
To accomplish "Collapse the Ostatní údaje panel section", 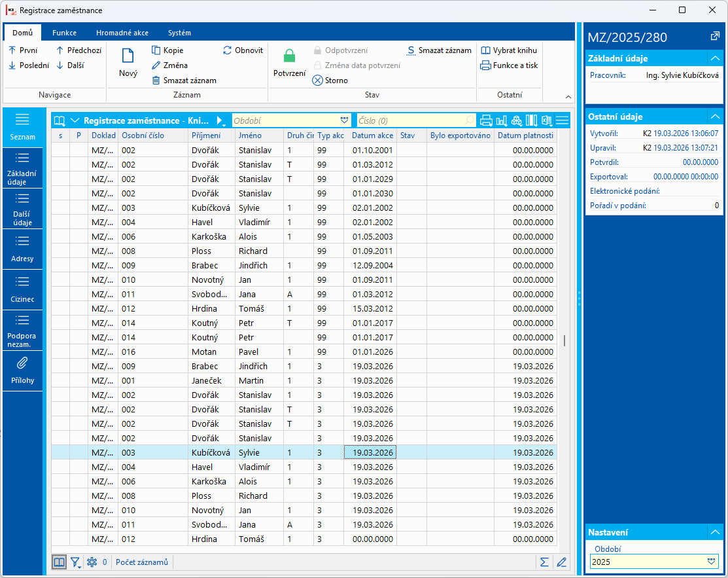I will pos(715,117).
